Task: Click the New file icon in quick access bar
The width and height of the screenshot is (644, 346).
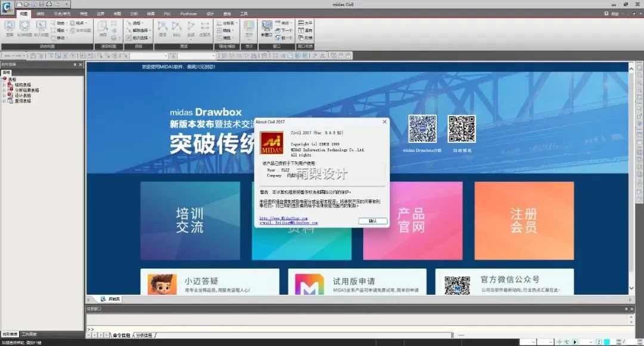Action: click(x=19, y=4)
